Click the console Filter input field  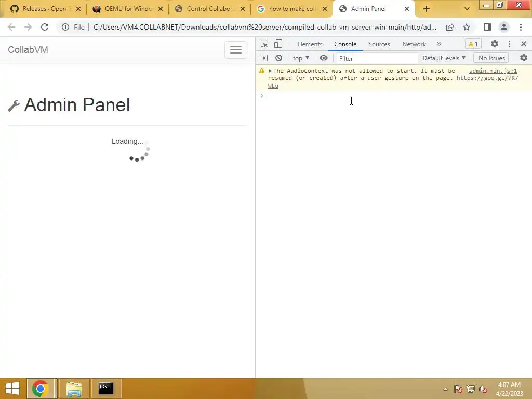[377, 58]
